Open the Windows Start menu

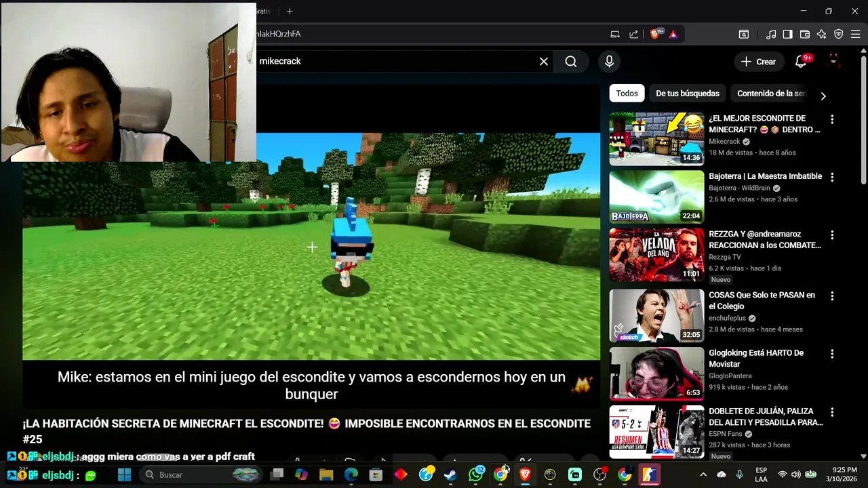tap(124, 475)
